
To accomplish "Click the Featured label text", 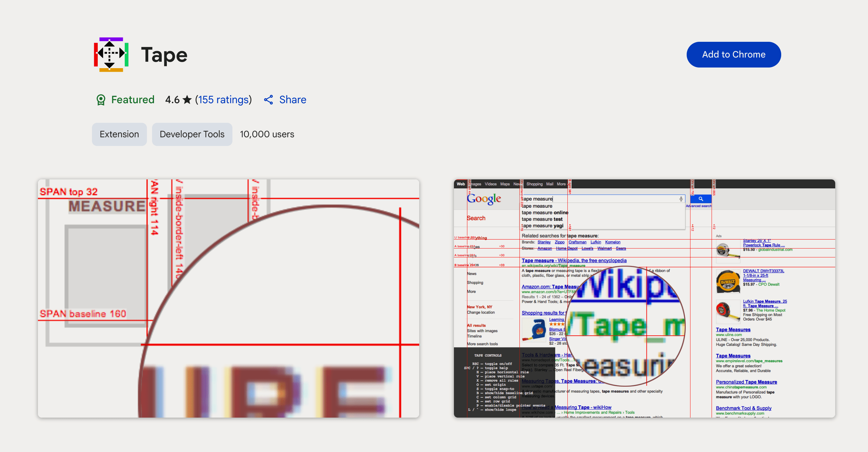I will (x=133, y=100).
